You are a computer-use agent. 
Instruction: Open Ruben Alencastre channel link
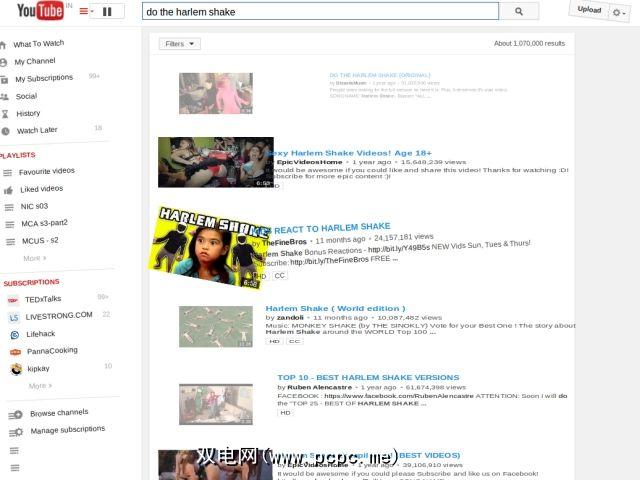(320, 387)
